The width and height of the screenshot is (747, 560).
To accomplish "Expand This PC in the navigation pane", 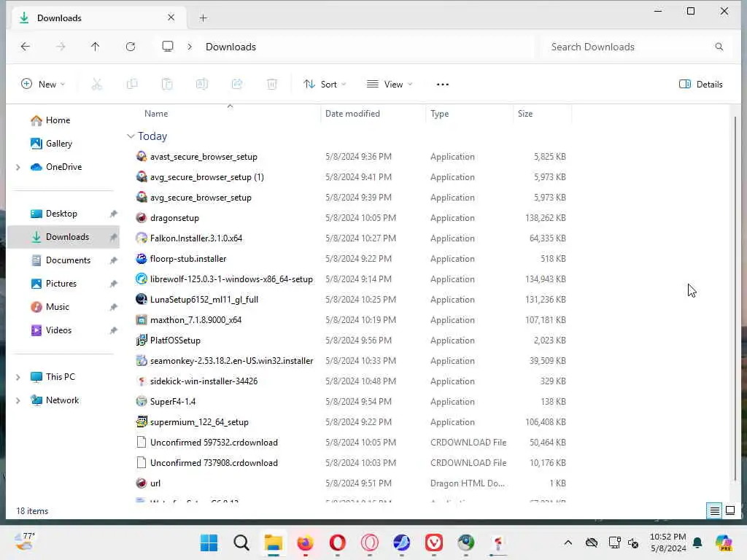I will [x=18, y=377].
